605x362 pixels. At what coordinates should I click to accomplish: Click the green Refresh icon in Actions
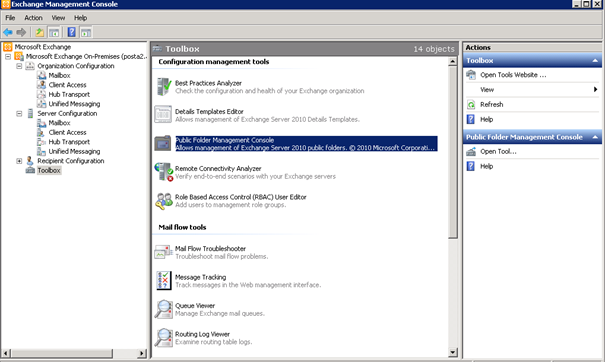tap(471, 105)
